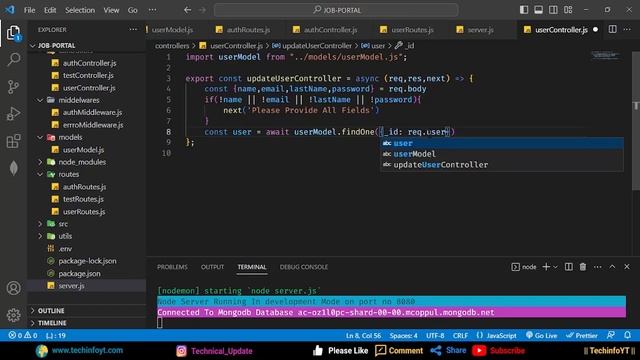Toggle primary side bar layout icon
The height and width of the screenshot is (360, 640).
point(524,10)
